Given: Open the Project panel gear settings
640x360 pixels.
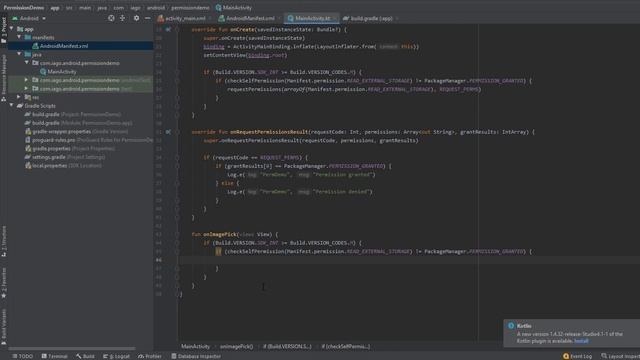Looking at the screenshot, I should click(136, 18).
